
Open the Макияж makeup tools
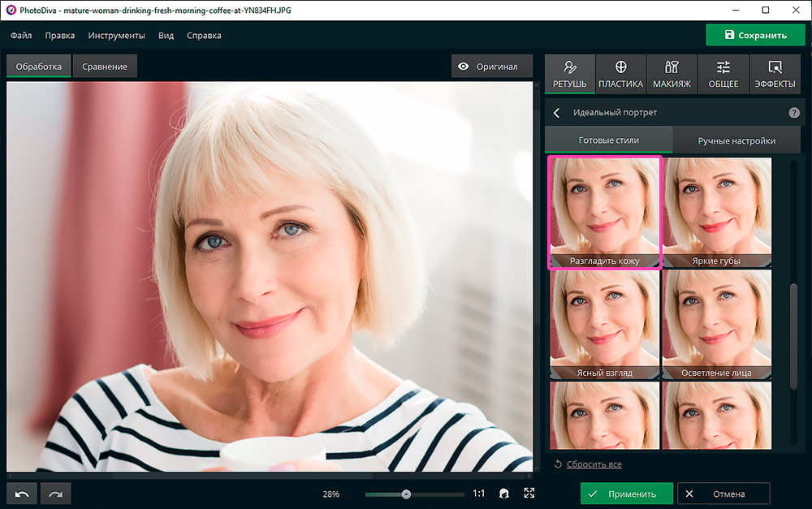point(672,75)
